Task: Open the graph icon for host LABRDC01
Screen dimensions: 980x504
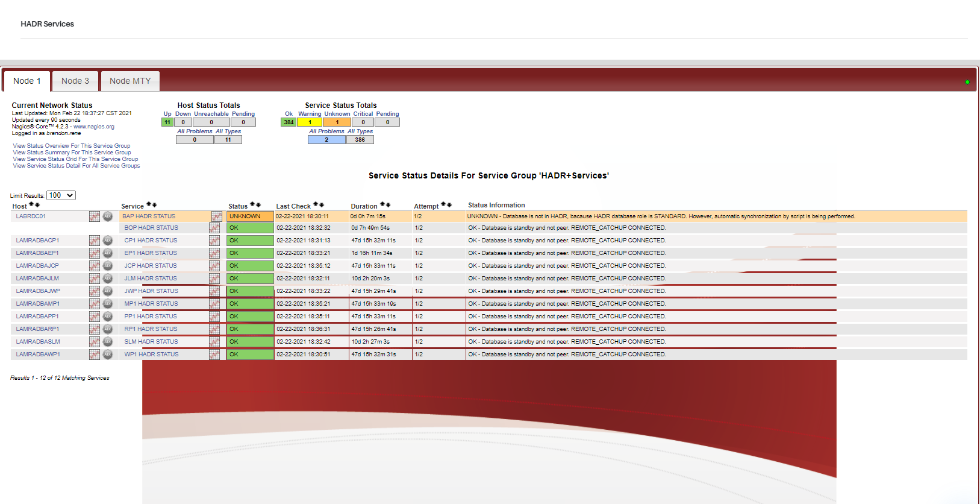Action: 94,216
